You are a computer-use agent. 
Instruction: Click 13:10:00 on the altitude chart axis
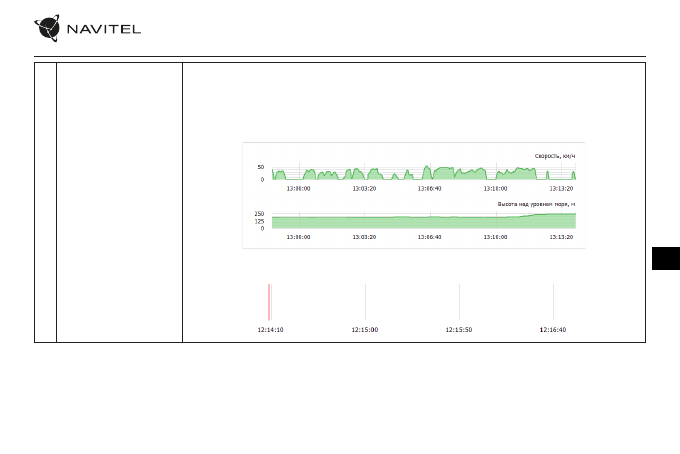pyautogui.click(x=497, y=237)
